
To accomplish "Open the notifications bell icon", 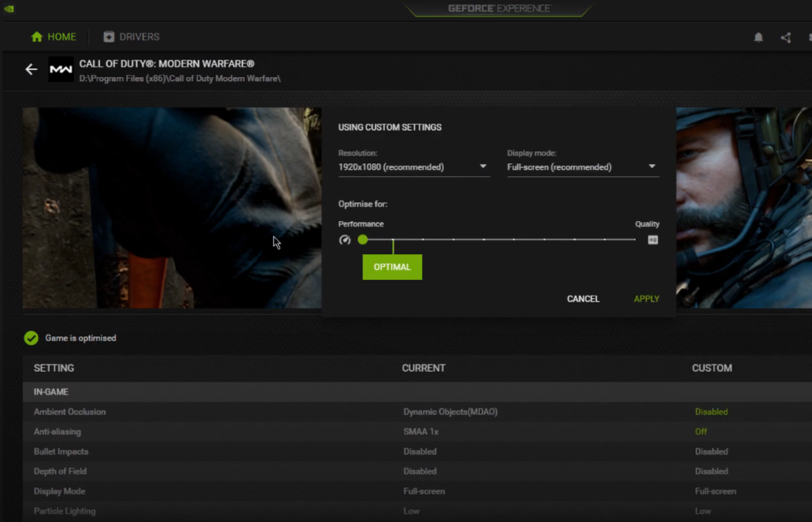I will tap(758, 37).
